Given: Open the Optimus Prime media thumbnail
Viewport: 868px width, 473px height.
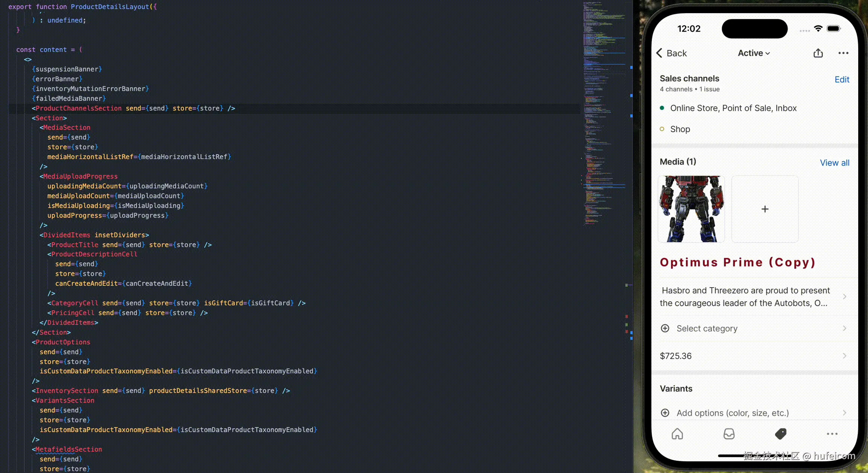Looking at the screenshot, I should point(691,209).
